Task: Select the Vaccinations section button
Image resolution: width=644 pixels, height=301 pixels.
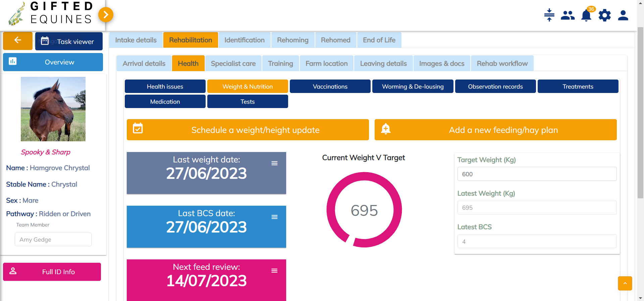Action: coord(330,87)
